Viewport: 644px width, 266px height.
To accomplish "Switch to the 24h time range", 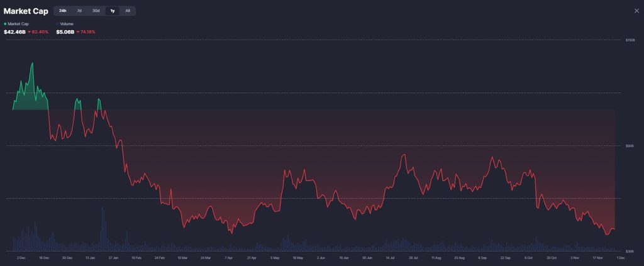I will [x=63, y=11].
